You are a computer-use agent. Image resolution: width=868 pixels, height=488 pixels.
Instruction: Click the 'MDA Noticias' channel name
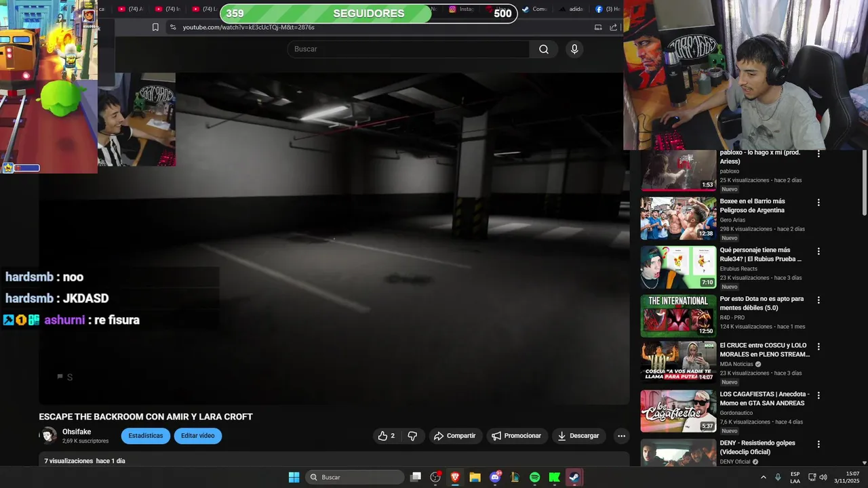[x=736, y=364]
